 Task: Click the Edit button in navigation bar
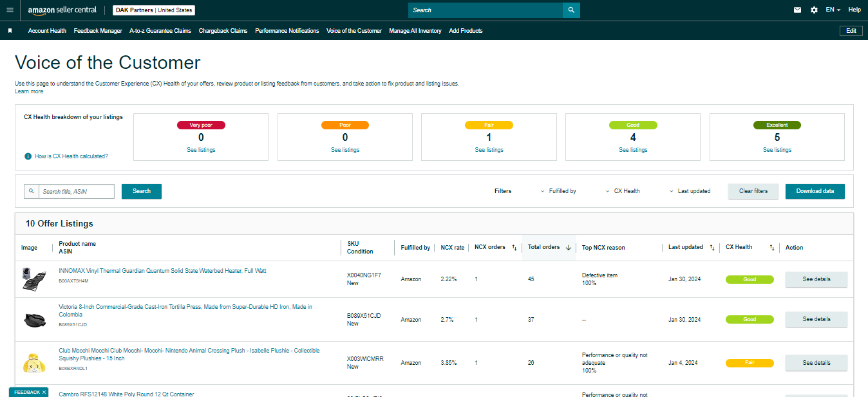click(x=851, y=31)
